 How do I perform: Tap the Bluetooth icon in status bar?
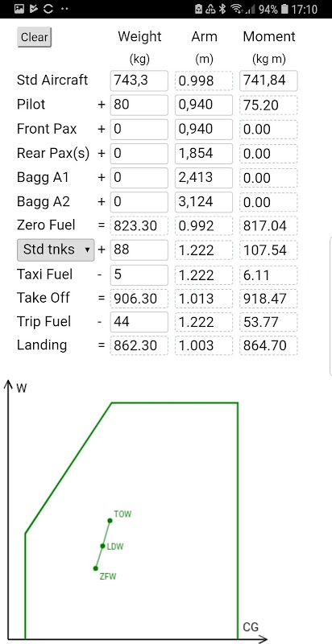tap(222, 9)
